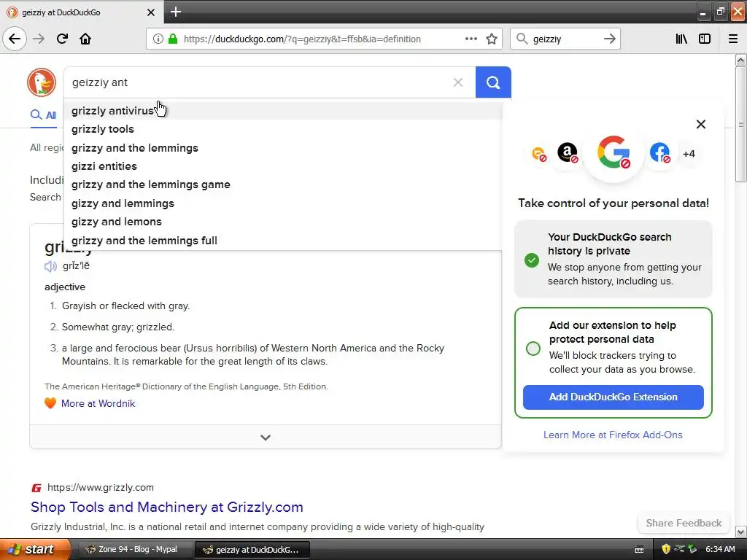Click the browser address bar URL
This screenshot has height=560, width=747.
[x=302, y=39]
